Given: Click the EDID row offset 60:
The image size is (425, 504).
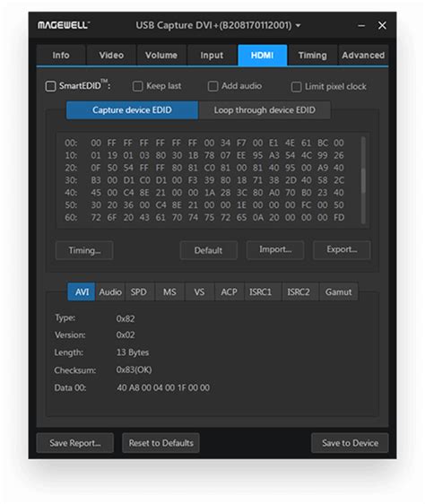Looking at the screenshot, I should point(71,218).
